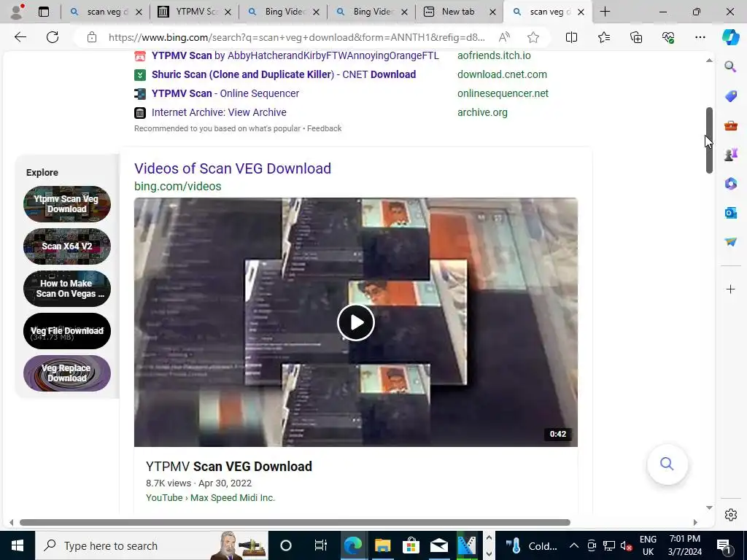Open Shuric Scan CNET Download link
Image resolution: width=747 pixels, height=560 pixels.
click(284, 74)
